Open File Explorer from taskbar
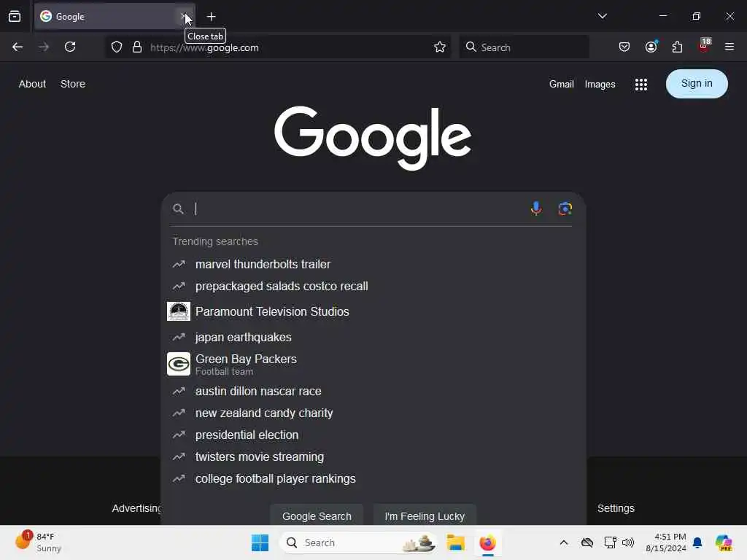Viewport: 747px width, 560px height. point(455,542)
